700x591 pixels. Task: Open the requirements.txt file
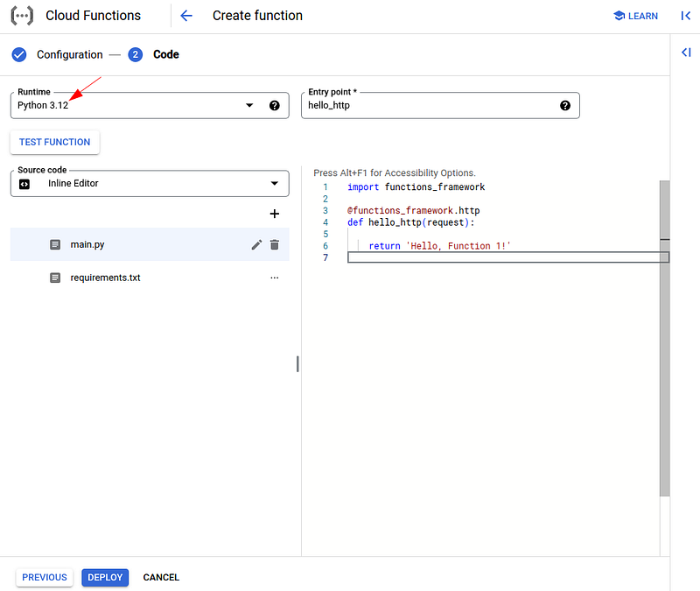click(x=150, y=278)
